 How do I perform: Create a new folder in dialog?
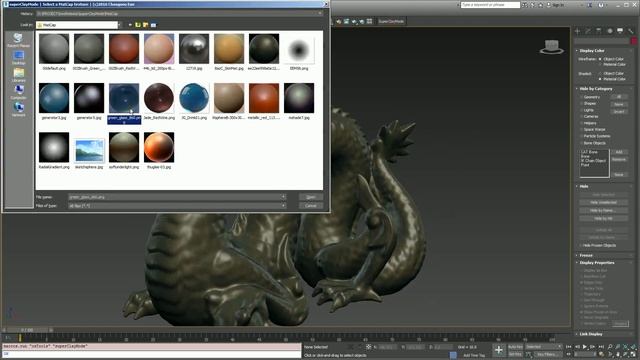(145, 25)
